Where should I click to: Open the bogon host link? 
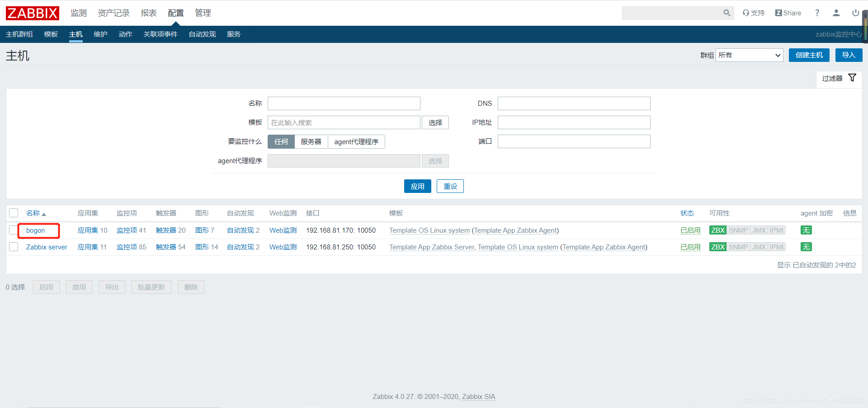point(35,230)
